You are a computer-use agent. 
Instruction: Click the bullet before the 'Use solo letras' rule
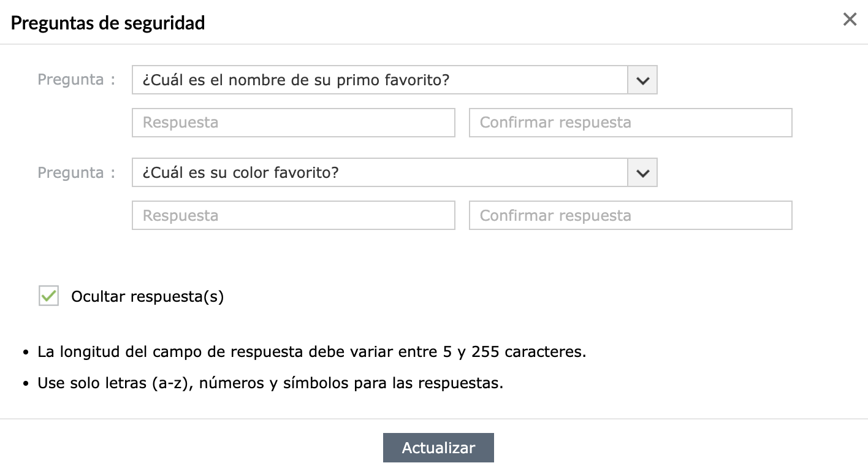tap(26, 385)
